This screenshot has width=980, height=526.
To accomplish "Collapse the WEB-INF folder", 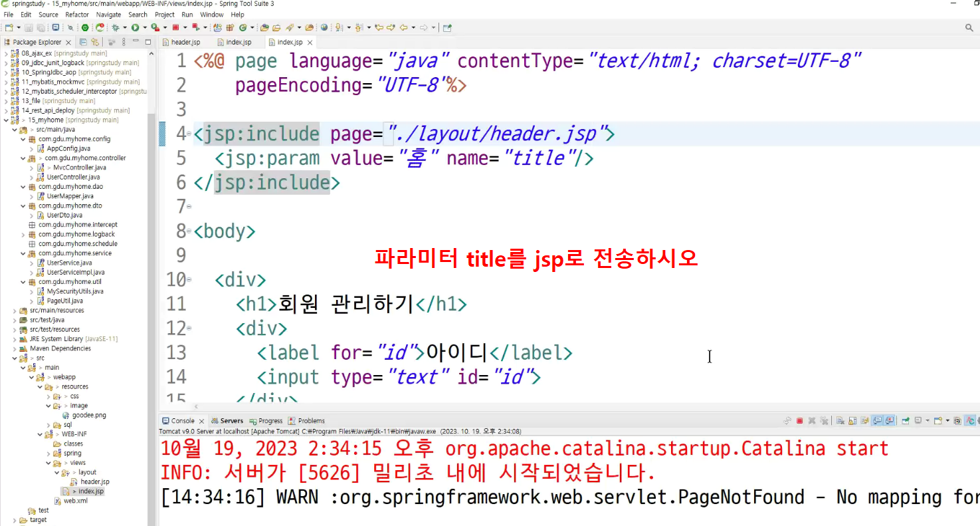I will (40, 434).
